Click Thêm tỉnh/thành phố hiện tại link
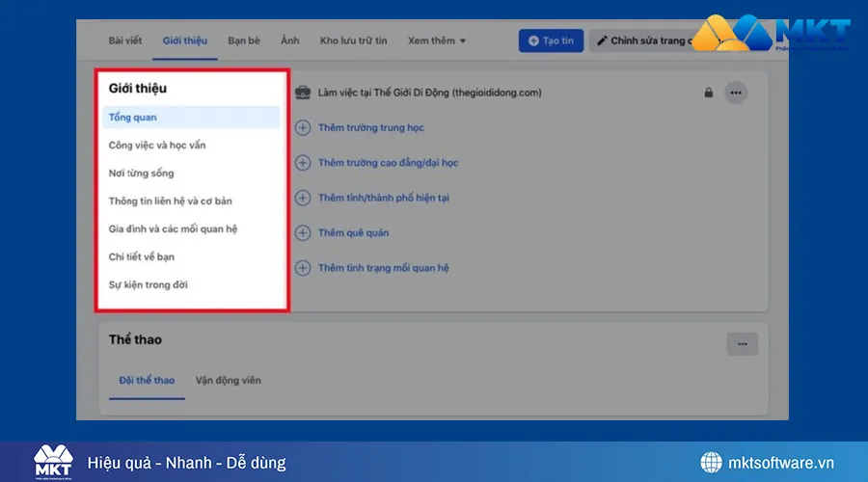This screenshot has height=482, width=868. click(384, 198)
